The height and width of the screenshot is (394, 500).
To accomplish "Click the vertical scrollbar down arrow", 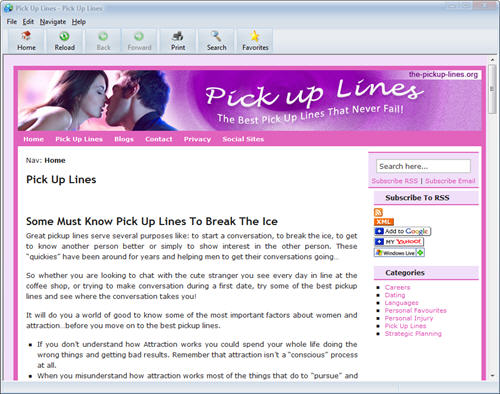I will tap(492, 376).
